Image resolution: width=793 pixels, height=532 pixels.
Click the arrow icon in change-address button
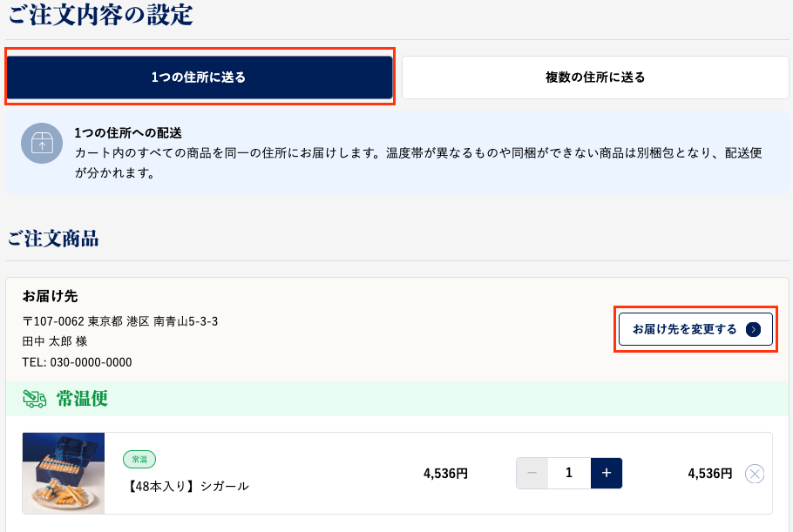tap(754, 329)
